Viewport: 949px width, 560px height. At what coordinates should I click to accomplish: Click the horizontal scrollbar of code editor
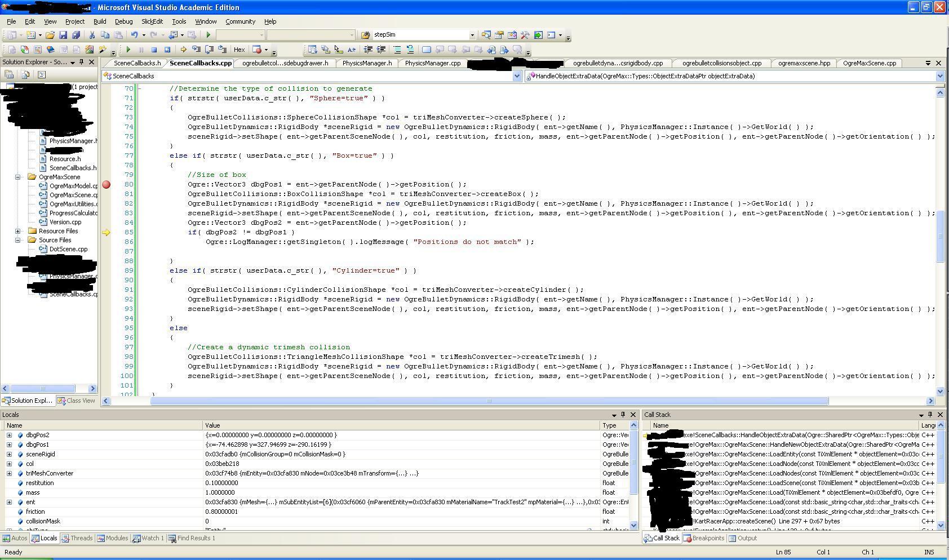(x=489, y=401)
